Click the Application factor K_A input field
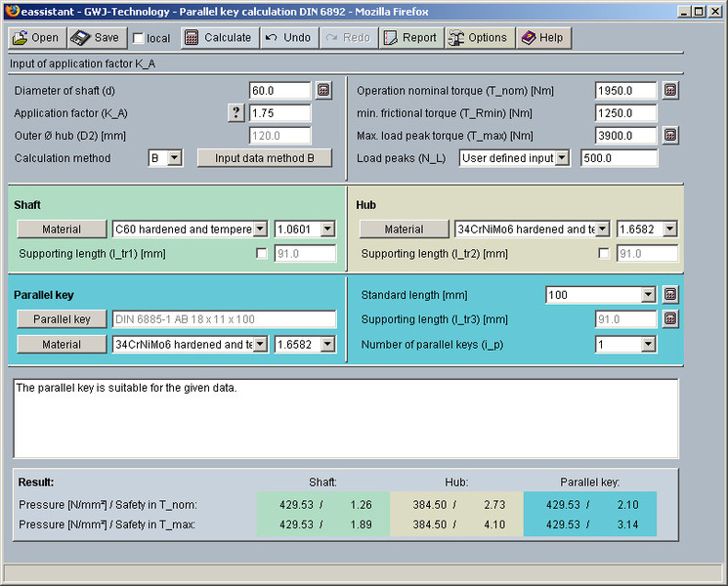 point(279,112)
